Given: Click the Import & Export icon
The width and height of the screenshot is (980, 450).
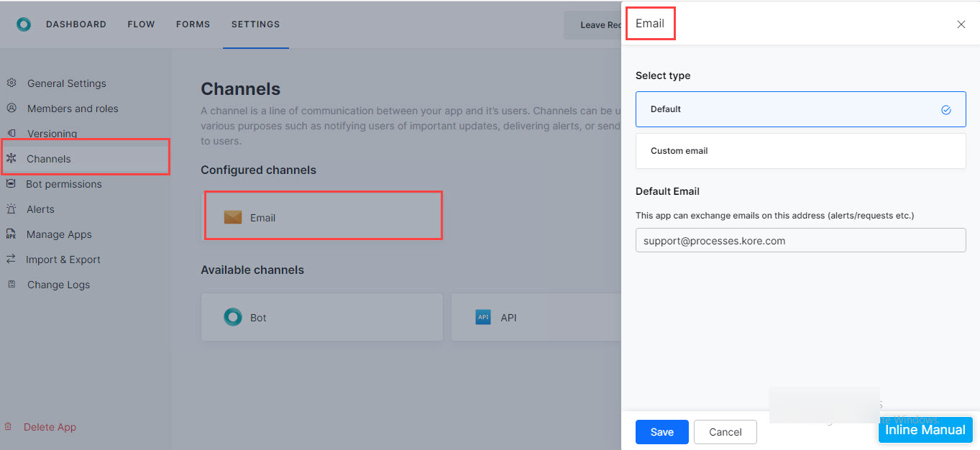Looking at the screenshot, I should (12, 259).
